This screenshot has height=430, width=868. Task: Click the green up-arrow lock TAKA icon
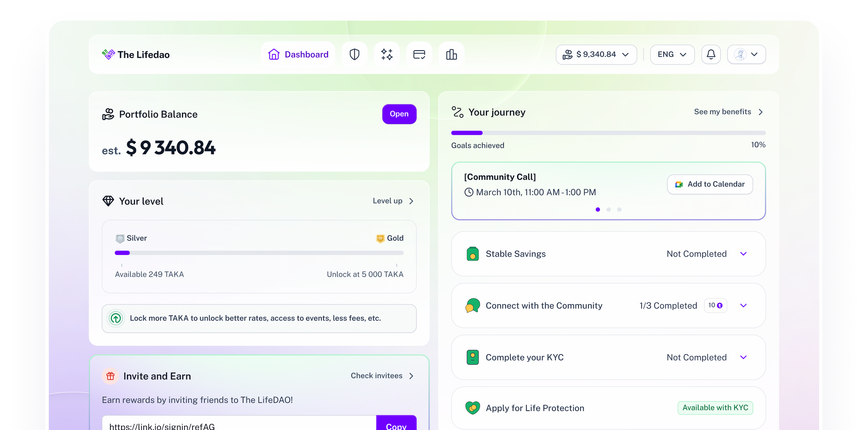point(116,318)
